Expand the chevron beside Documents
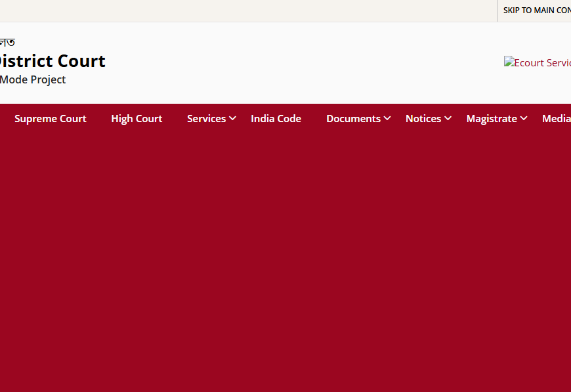This screenshot has width=571, height=392. (x=387, y=119)
